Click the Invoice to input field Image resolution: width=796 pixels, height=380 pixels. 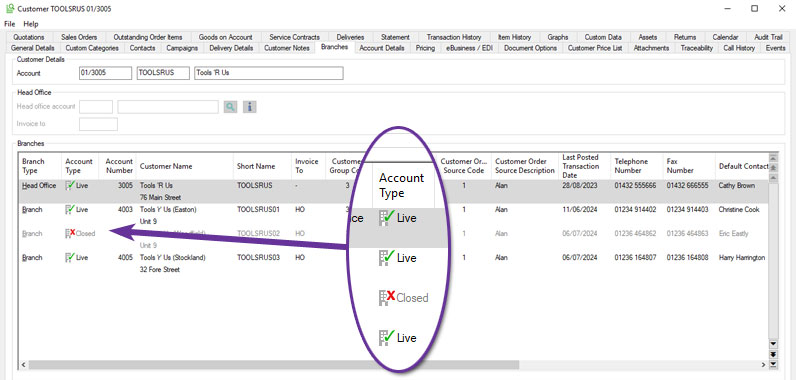pyautogui.click(x=98, y=124)
